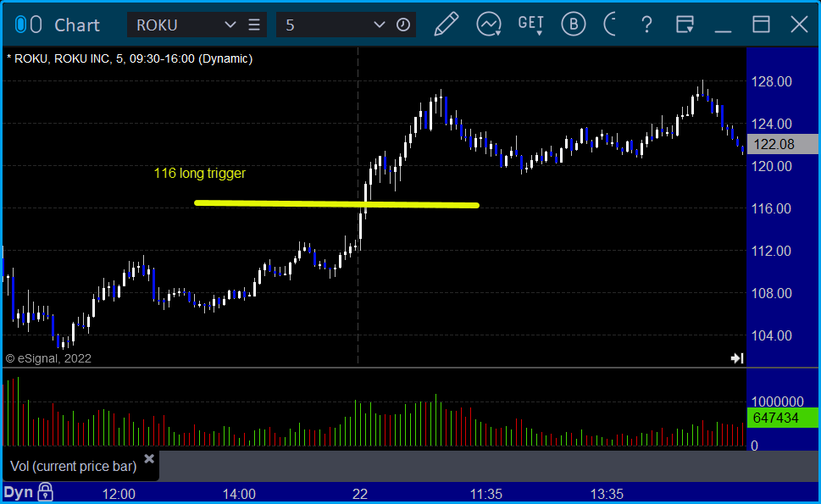Click the Chart window title label
This screenshot has width=821, height=504.
point(77,25)
